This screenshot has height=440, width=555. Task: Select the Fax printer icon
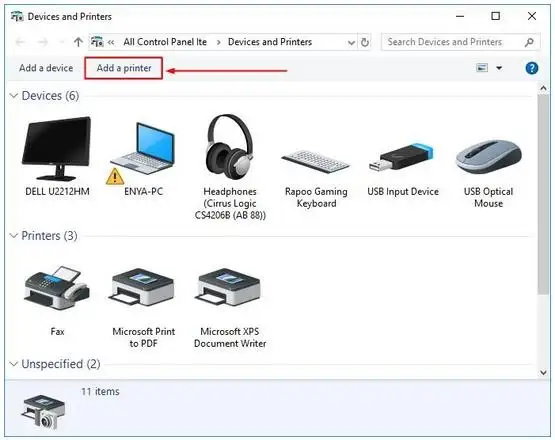tap(57, 288)
